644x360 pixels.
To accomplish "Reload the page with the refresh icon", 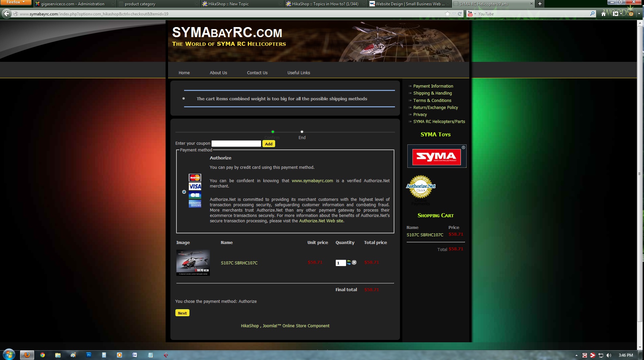I will [x=460, y=14].
